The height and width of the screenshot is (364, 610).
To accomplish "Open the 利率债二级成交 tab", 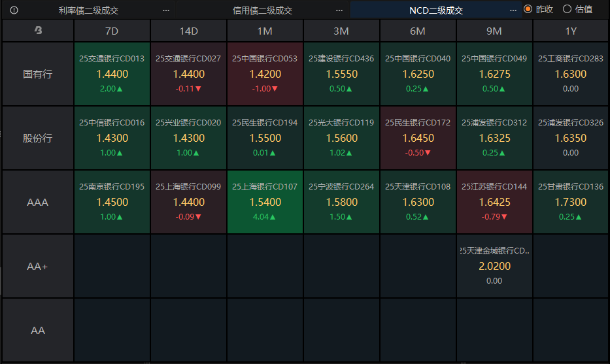I will (x=88, y=10).
